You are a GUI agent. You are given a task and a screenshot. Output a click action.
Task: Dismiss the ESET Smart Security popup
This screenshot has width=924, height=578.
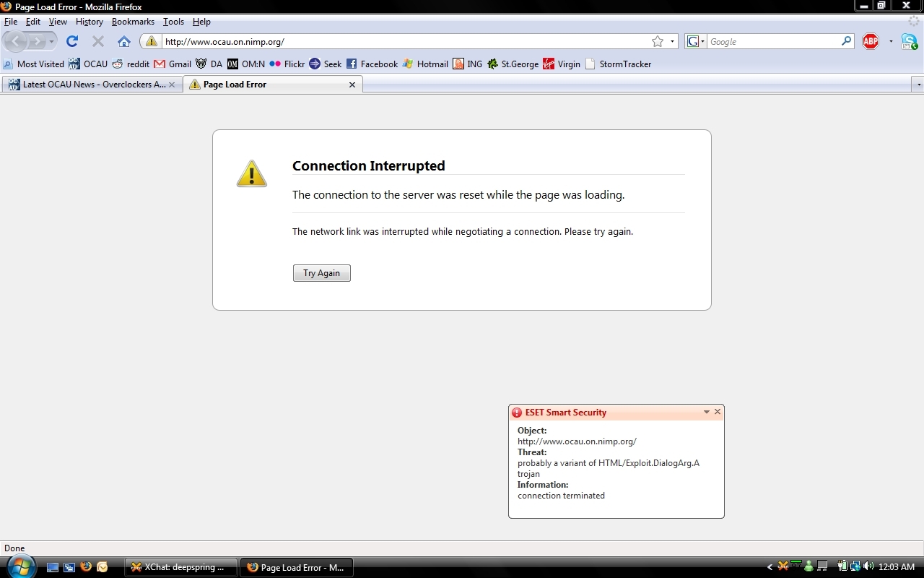pyautogui.click(x=718, y=412)
